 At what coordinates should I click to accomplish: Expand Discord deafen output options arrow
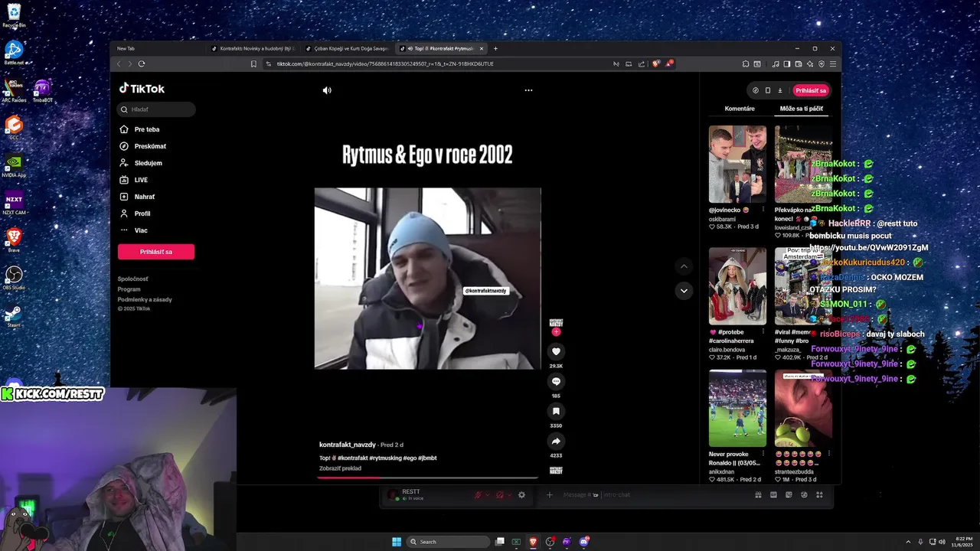(x=510, y=495)
